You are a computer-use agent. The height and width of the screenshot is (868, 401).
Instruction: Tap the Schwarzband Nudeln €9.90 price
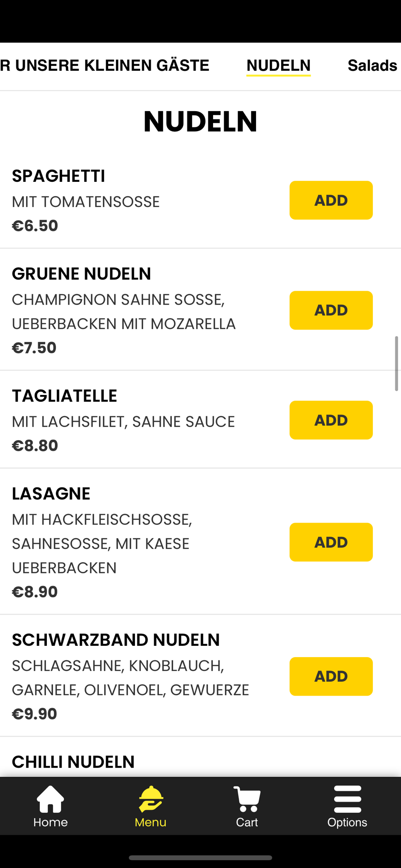pyautogui.click(x=35, y=714)
